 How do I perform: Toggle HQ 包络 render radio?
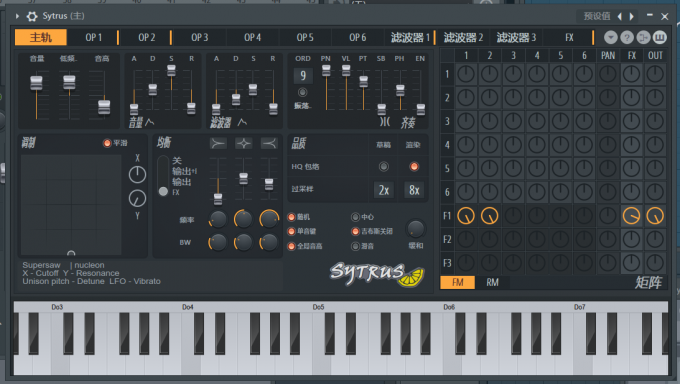pyautogui.click(x=414, y=166)
